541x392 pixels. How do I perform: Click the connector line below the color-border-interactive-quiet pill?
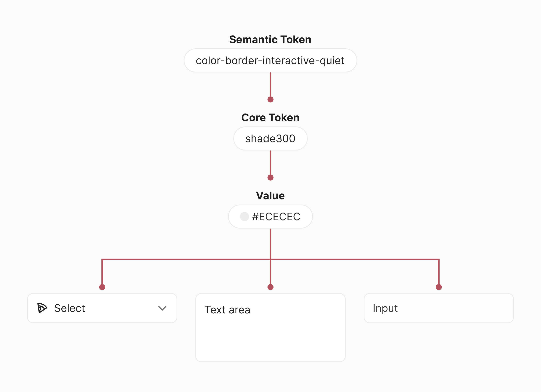270,85
